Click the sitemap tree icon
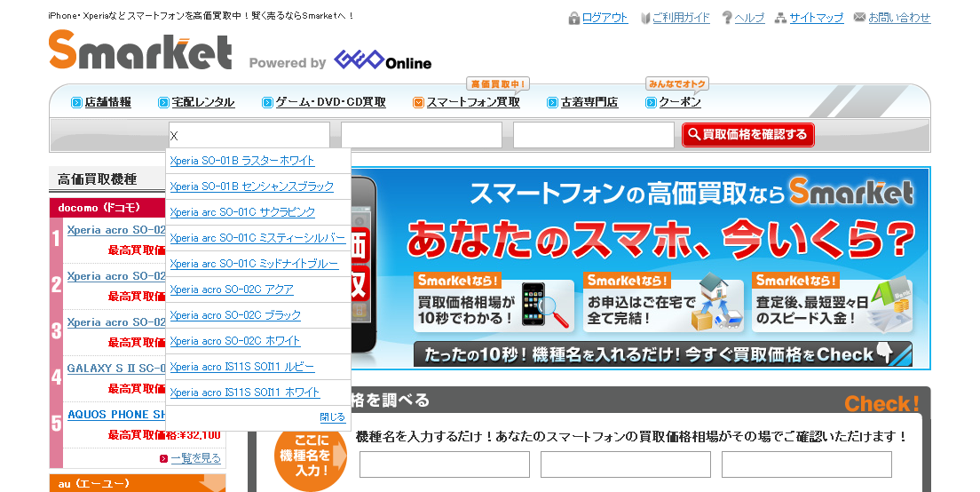This screenshot has height=492, width=980. 780,18
